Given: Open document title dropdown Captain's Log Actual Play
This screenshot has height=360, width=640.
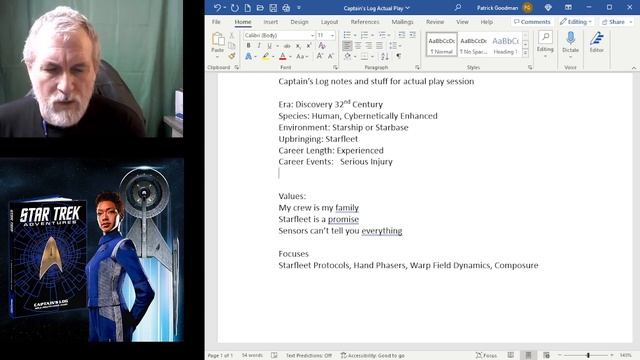Looking at the screenshot, I should pos(376,8).
